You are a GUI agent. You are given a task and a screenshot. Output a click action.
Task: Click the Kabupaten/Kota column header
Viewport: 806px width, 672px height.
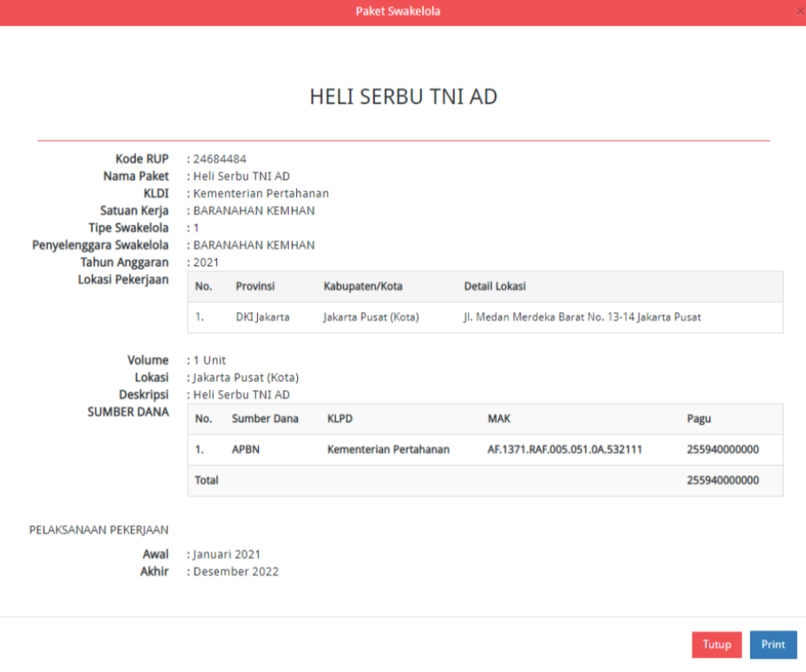pos(363,286)
